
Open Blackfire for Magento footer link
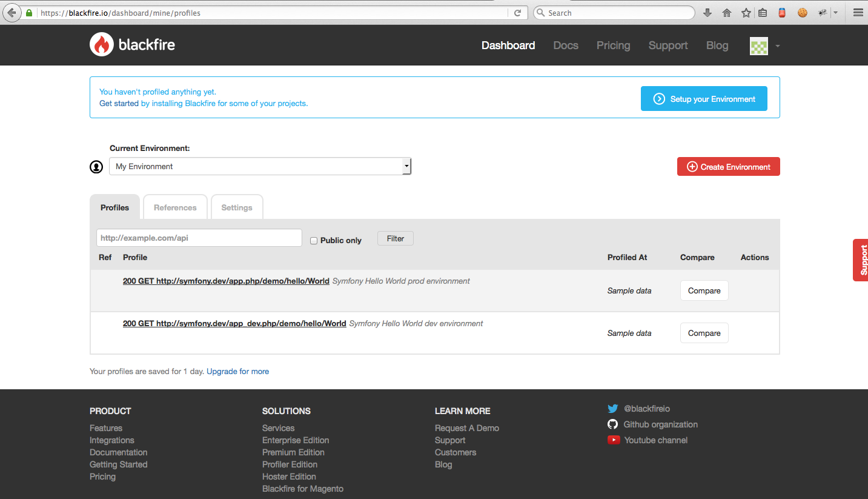click(303, 489)
